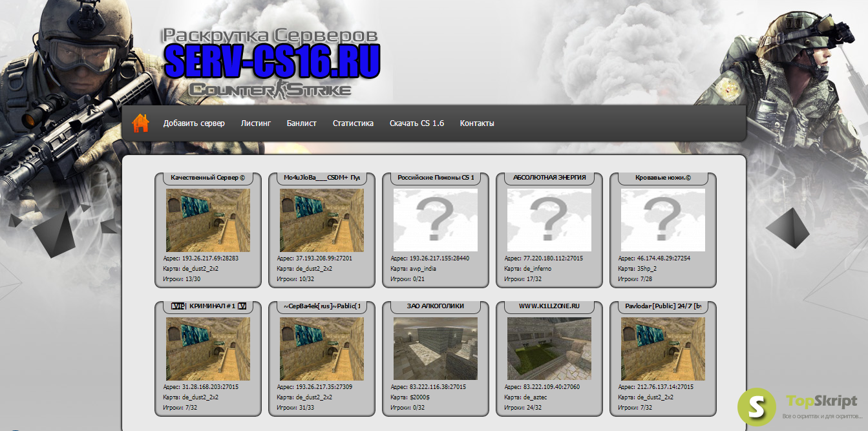Image resolution: width=868 pixels, height=431 pixels.
Task: Open the Качественный Сервер server title
Action: [x=208, y=177]
